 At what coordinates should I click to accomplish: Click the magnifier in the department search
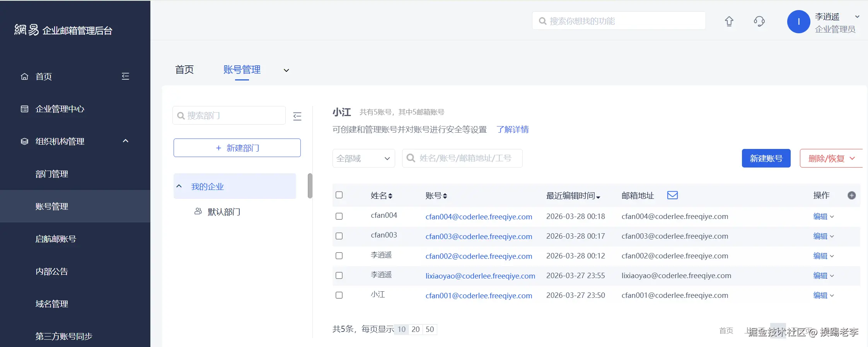pos(181,116)
